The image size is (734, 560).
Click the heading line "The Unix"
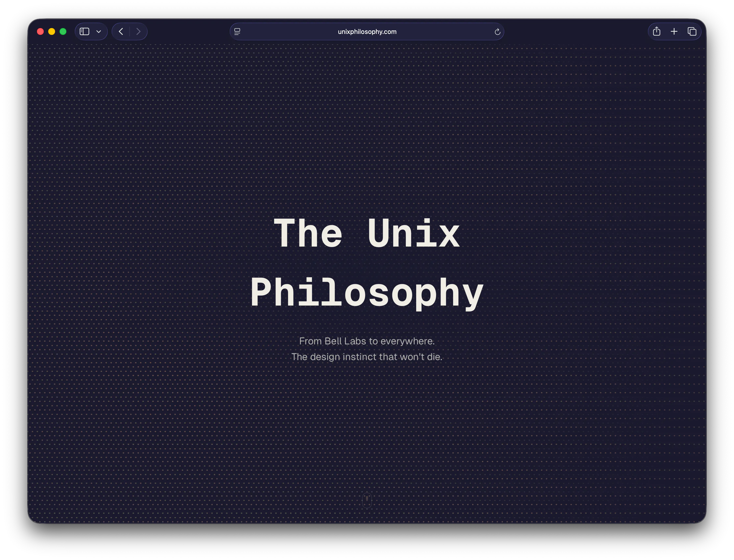tap(367, 233)
